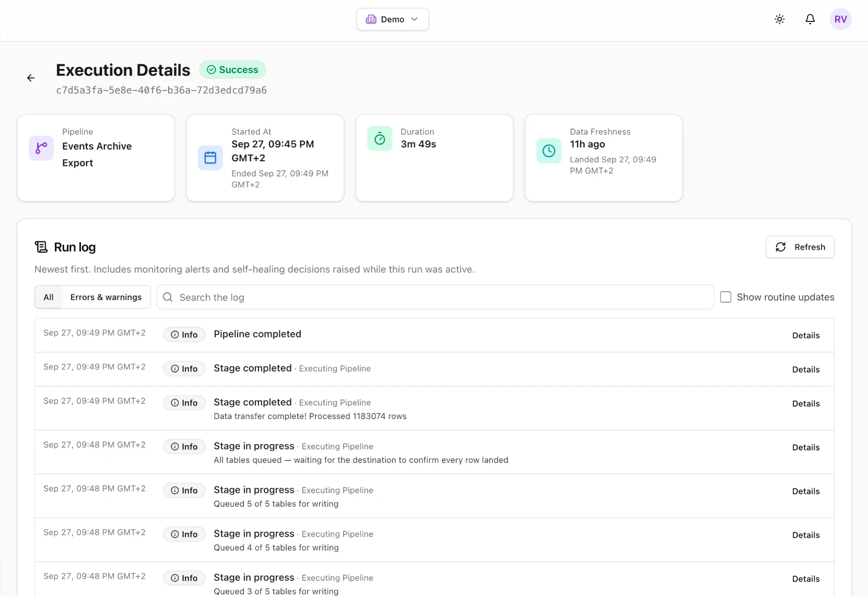Click the refresh arrows icon in Refresh button
868x596 pixels.
tap(781, 247)
